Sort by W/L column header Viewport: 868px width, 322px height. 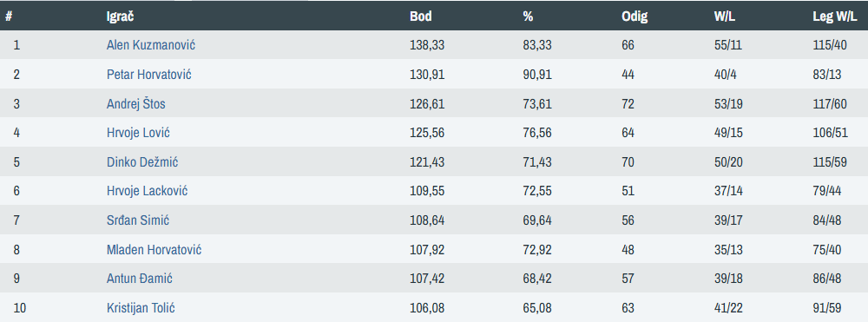click(x=724, y=16)
